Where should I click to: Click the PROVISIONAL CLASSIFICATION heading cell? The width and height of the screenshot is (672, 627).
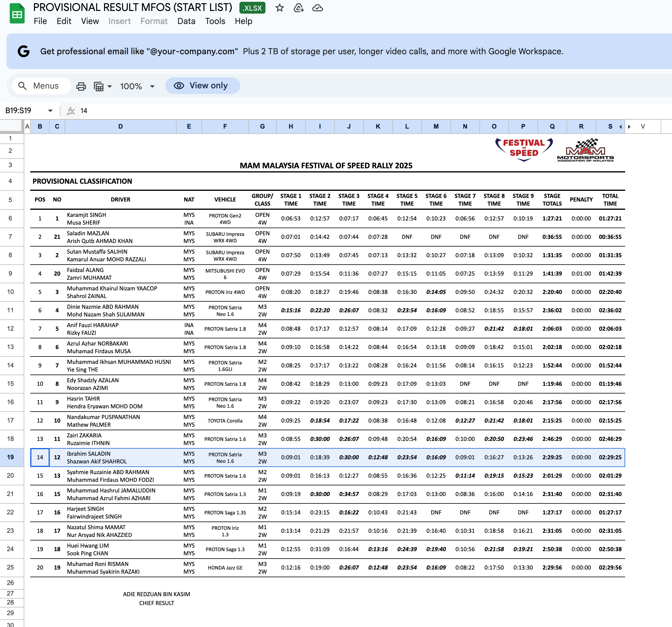(82, 181)
